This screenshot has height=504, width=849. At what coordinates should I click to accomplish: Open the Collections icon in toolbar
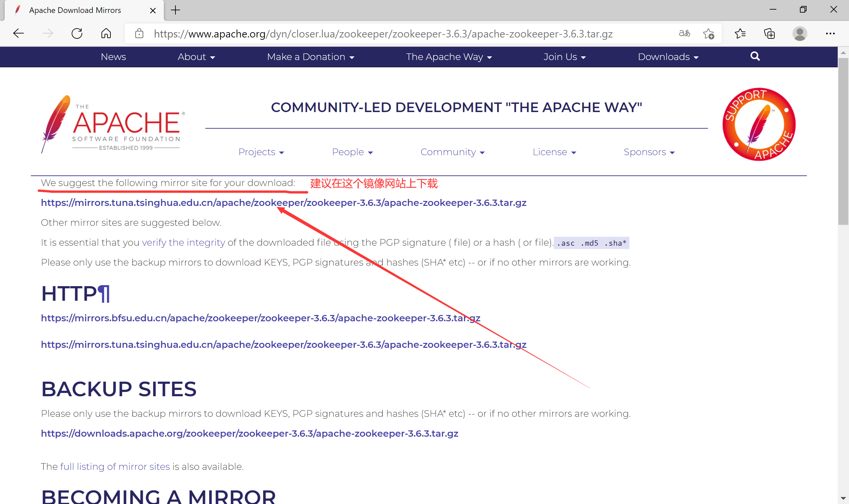[x=769, y=33]
